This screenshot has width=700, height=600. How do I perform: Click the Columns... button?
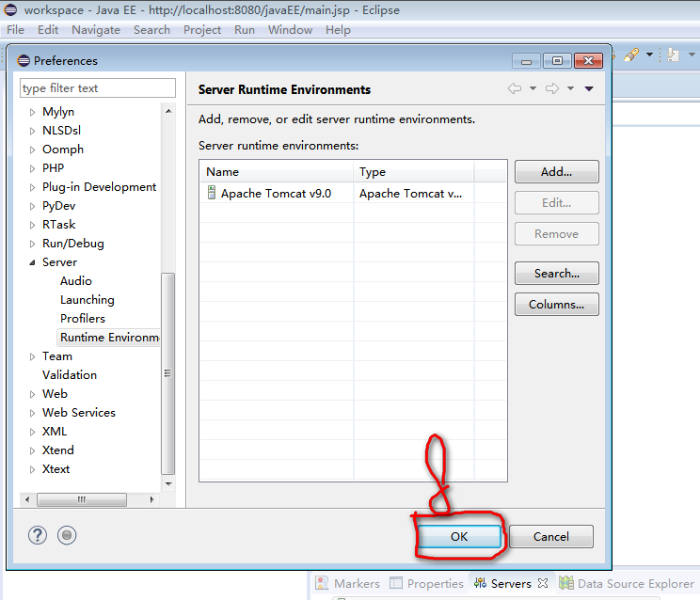click(557, 305)
